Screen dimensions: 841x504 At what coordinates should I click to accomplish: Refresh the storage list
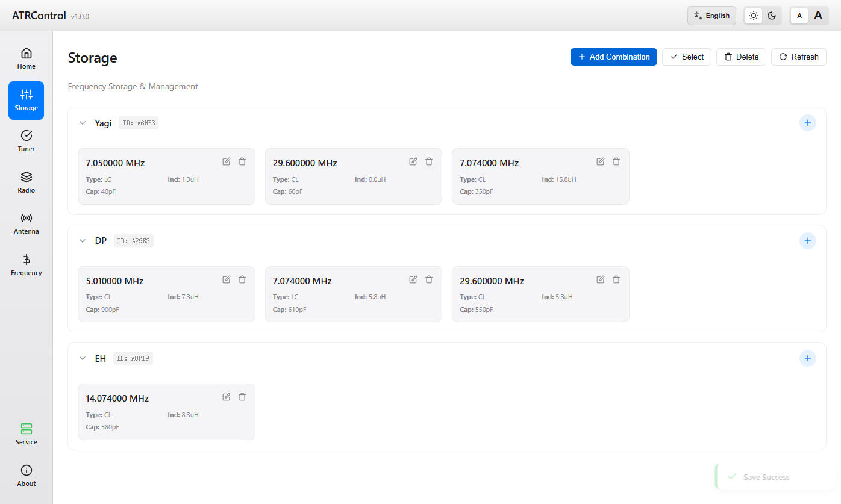pyautogui.click(x=799, y=57)
